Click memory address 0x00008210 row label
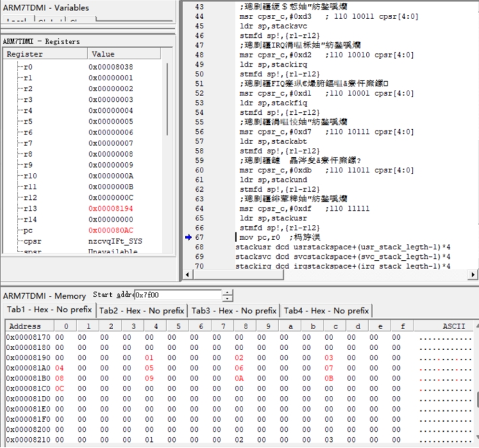 28,440
